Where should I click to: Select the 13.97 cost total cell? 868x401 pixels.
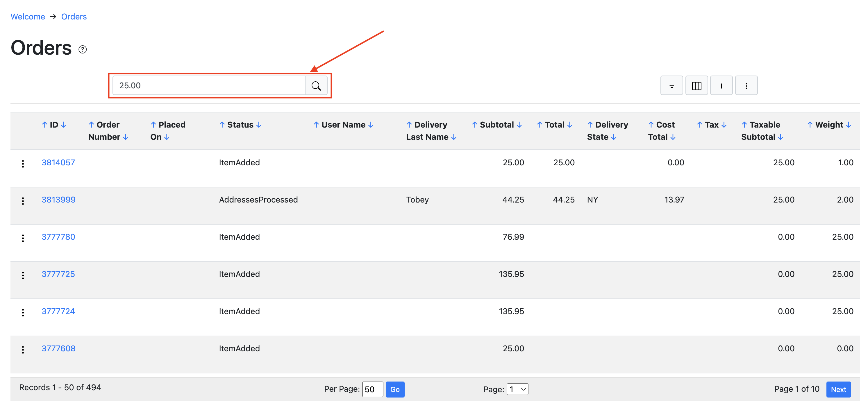coord(674,200)
